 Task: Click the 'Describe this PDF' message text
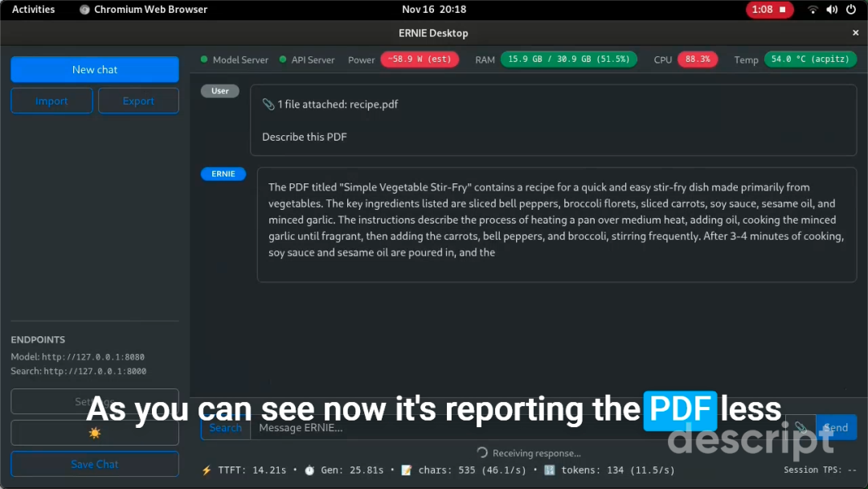point(305,137)
